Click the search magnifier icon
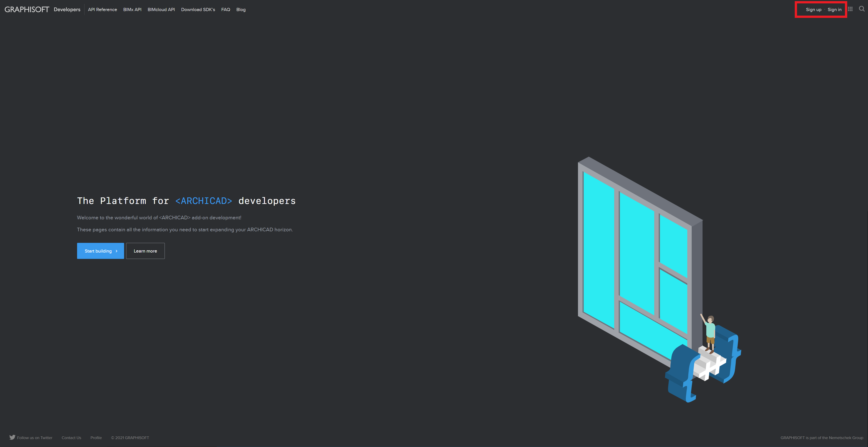Image resolution: width=868 pixels, height=447 pixels. pos(862,9)
